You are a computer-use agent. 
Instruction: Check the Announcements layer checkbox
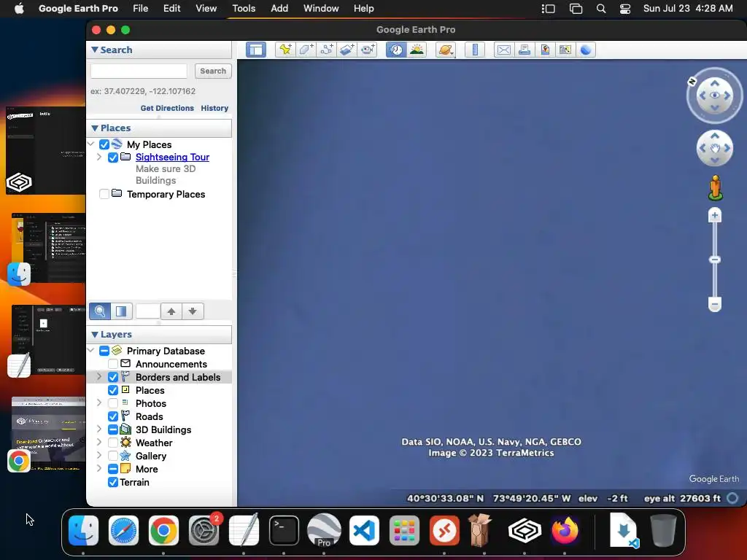[113, 364]
